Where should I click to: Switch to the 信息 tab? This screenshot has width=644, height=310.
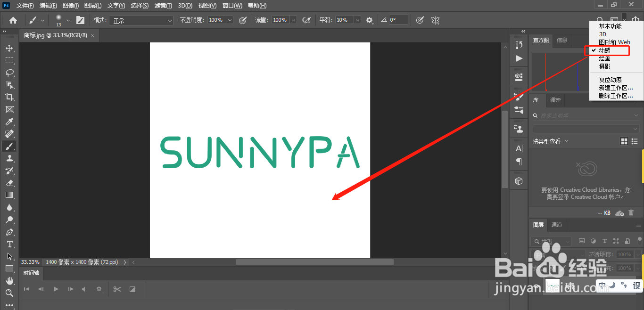[x=562, y=40]
